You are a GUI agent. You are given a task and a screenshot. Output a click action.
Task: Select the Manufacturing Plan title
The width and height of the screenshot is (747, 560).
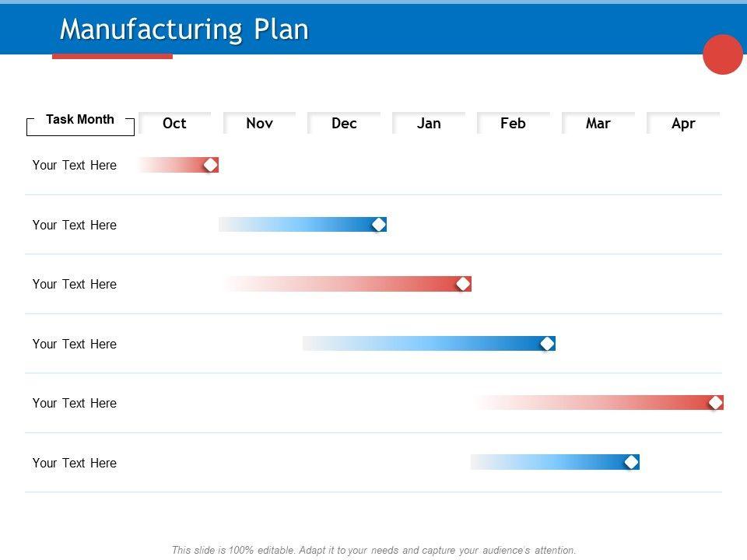pos(184,30)
